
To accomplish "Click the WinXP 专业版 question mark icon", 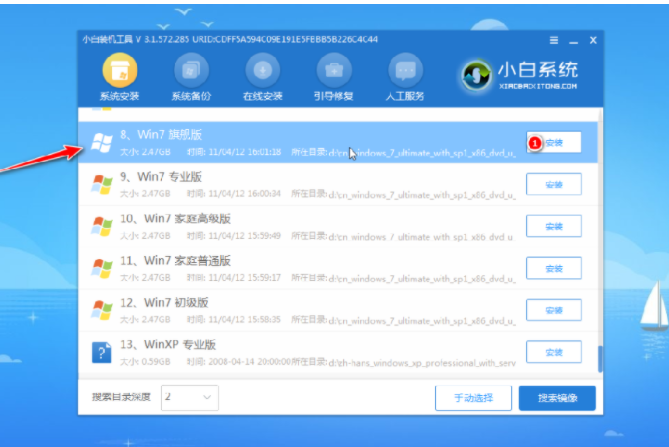I will coord(101,352).
